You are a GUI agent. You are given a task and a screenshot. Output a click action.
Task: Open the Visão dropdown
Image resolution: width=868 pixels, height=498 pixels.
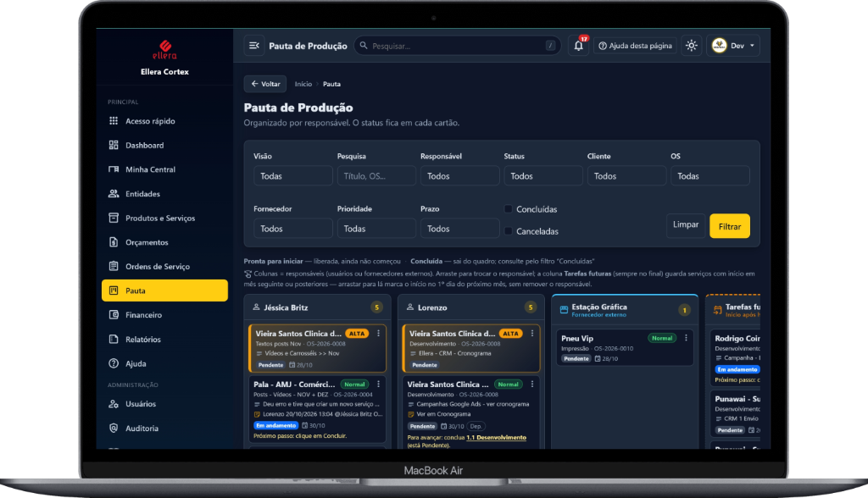(292, 176)
